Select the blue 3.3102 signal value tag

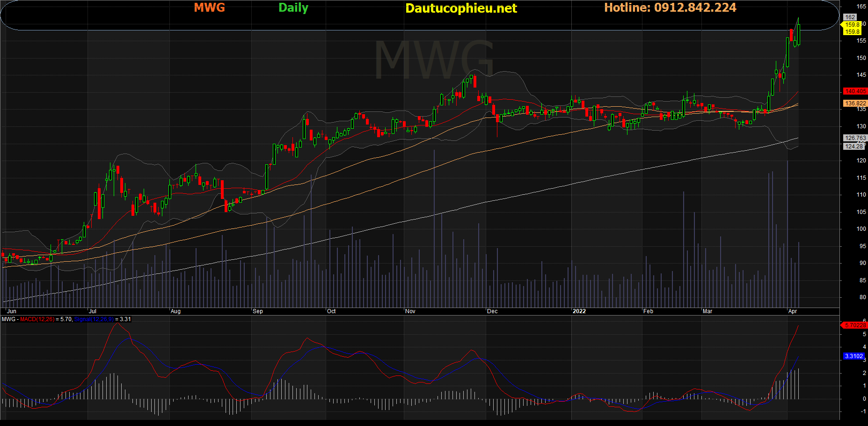pyautogui.click(x=853, y=356)
